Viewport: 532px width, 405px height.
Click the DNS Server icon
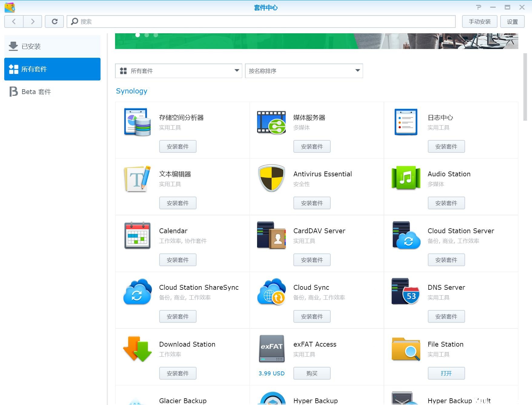pyautogui.click(x=405, y=291)
